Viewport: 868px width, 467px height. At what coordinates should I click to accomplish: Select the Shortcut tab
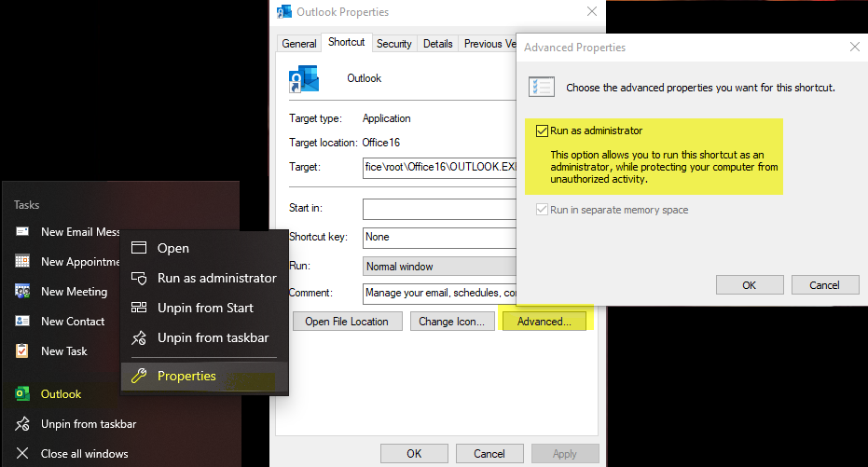(x=347, y=42)
